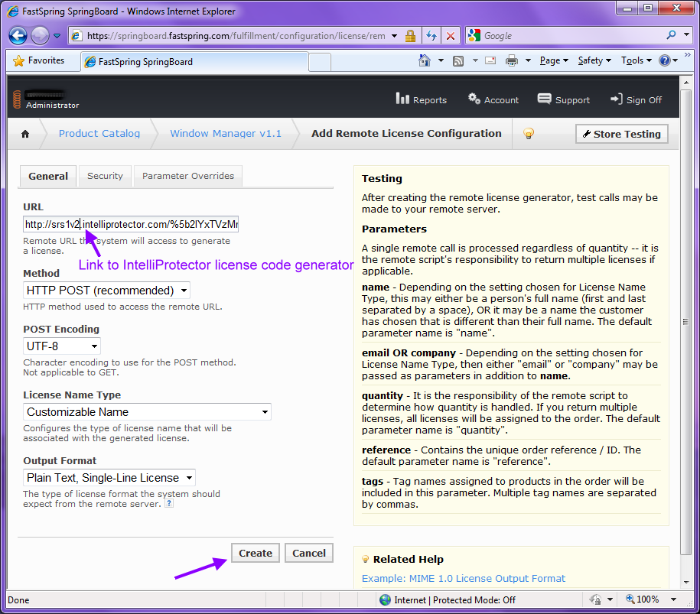
Task: Click Sign Off
Action: pyautogui.click(x=637, y=99)
